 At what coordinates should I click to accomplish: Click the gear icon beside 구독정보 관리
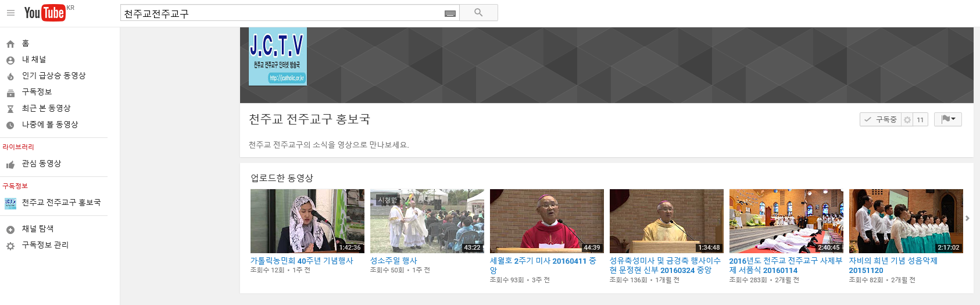click(x=10, y=246)
